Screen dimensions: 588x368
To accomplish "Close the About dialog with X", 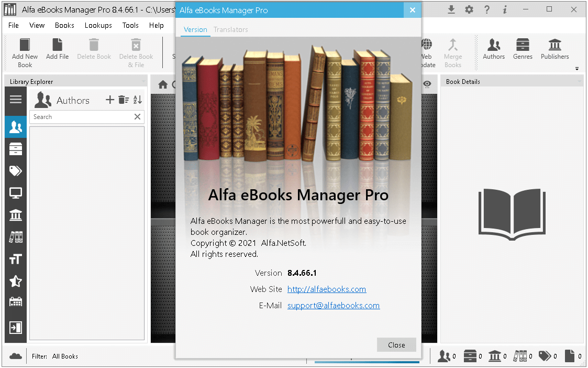I will tap(413, 10).
